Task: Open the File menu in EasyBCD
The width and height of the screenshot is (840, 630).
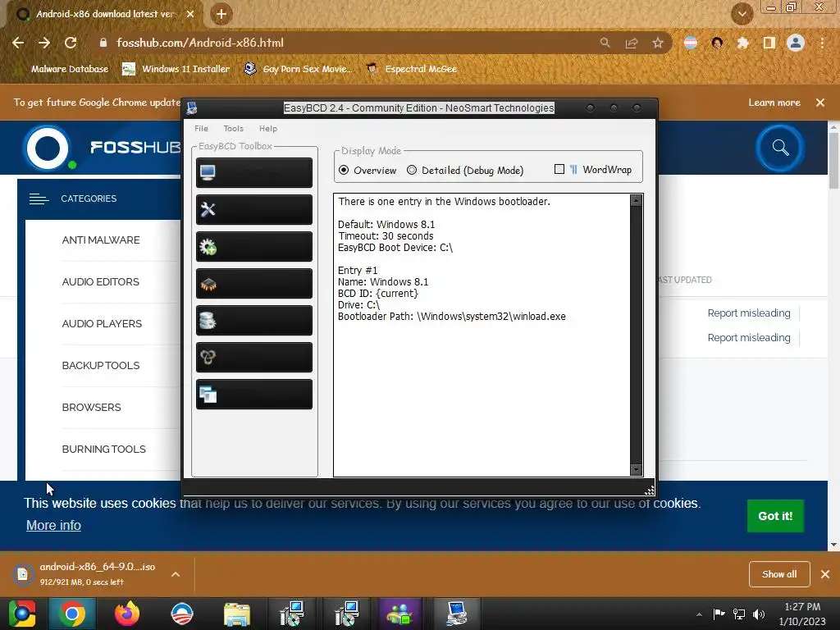Action: click(202, 129)
